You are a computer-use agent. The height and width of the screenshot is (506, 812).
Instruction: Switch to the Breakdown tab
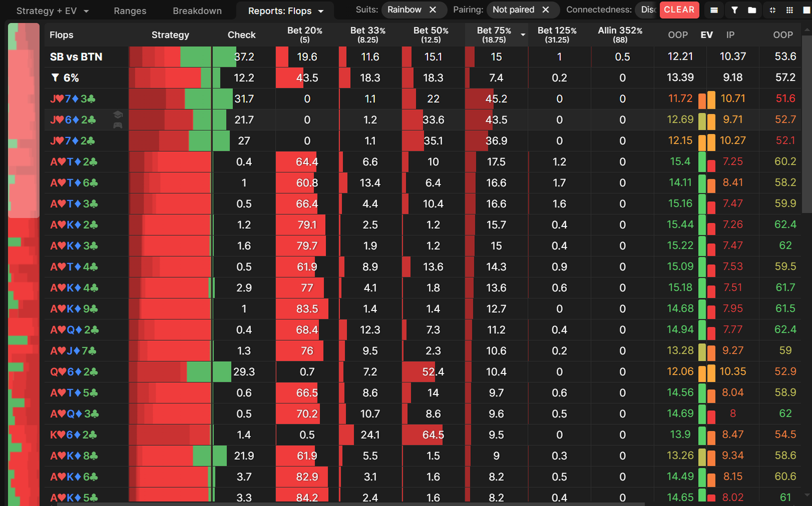197,11
